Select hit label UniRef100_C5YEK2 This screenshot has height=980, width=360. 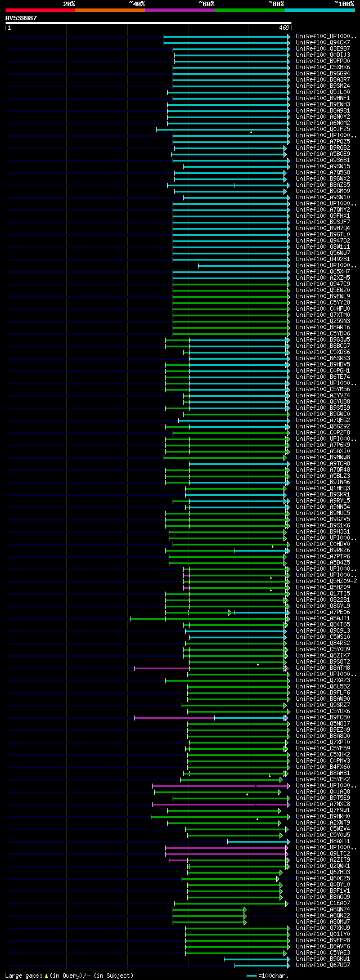323,780
